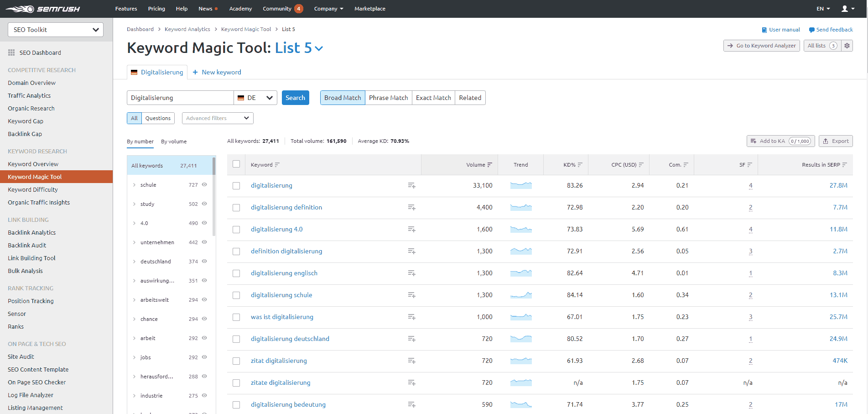Add 'digitalisierung 4.0' via add icon
The image size is (868, 414).
(411, 229)
